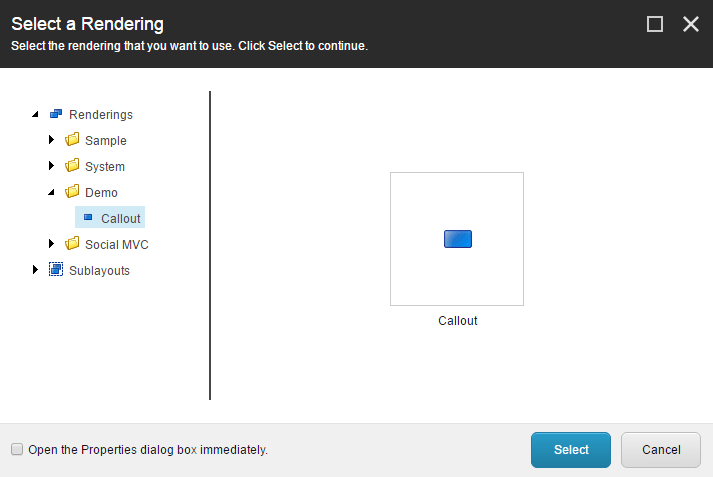Enable Open the Properties dialog box immediately

pos(17,450)
